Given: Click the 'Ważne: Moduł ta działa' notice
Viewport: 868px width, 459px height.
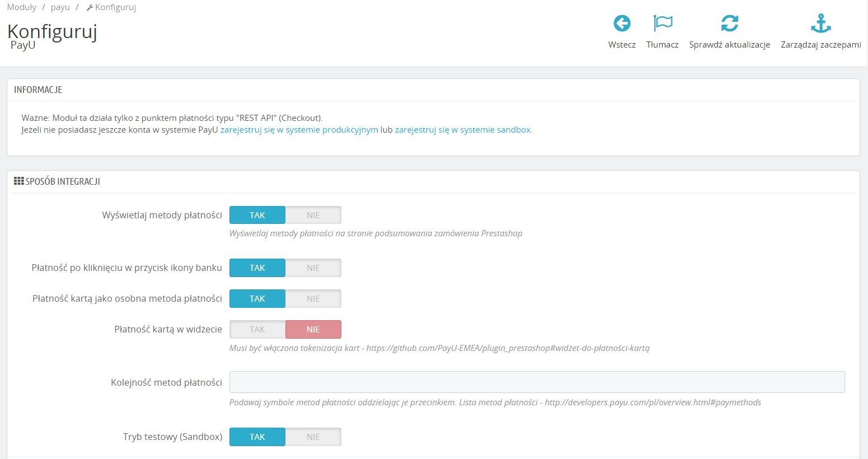Looking at the screenshot, I should click(x=172, y=118).
